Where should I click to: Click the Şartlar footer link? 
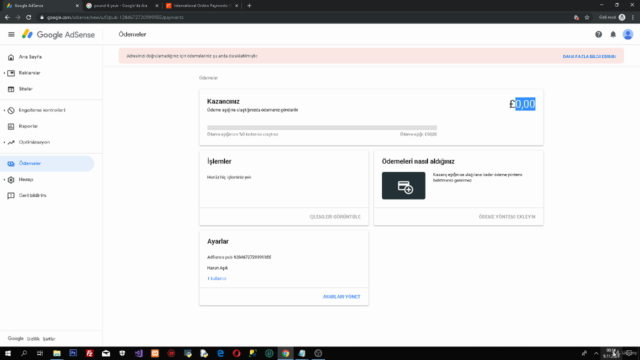pyautogui.click(x=49, y=339)
